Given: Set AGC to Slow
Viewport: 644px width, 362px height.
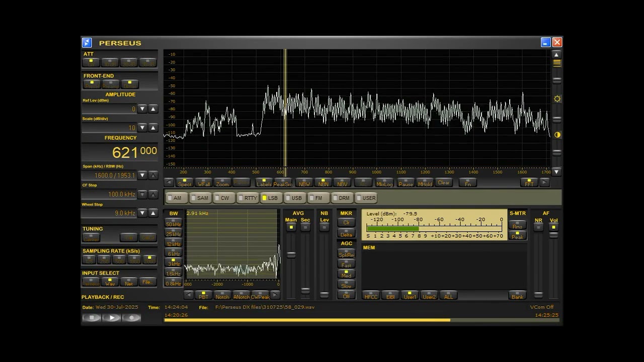Looking at the screenshot, I should (346, 285).
